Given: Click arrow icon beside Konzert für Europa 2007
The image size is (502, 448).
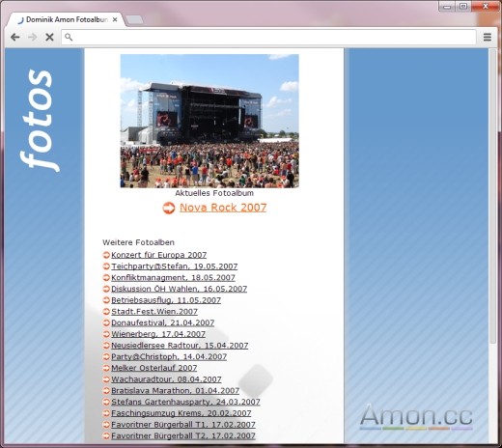Looking at the screenshot, I should (106, 255).
